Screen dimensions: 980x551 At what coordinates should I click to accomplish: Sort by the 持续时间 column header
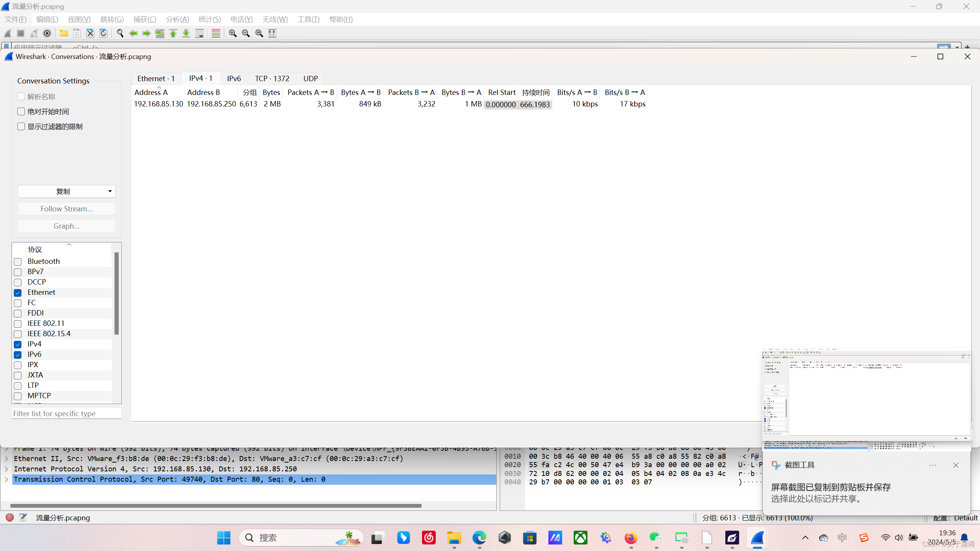[x=535, y=92]
